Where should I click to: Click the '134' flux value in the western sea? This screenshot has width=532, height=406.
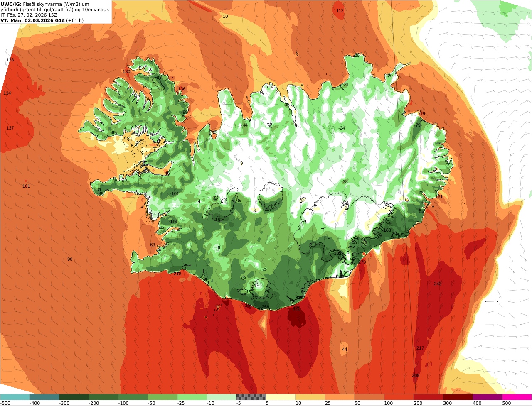point(7,93)
